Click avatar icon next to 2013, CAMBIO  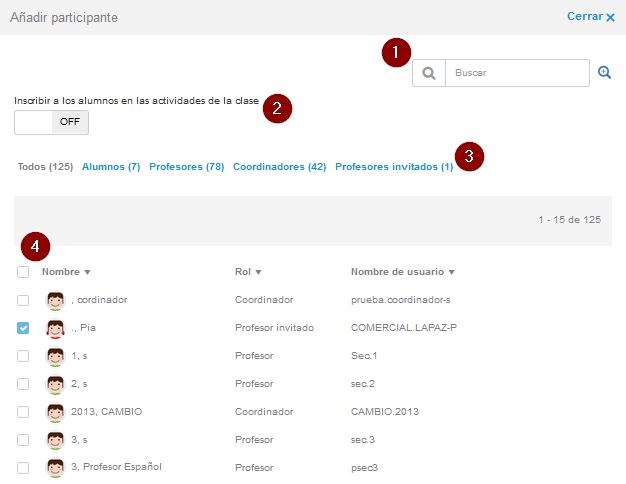pos(56,412)
